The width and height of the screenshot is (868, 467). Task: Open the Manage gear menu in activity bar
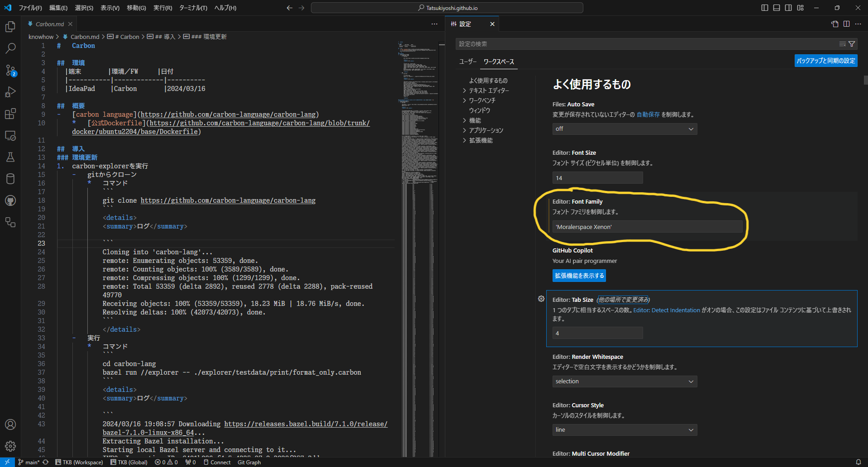[x=10, y=446]
